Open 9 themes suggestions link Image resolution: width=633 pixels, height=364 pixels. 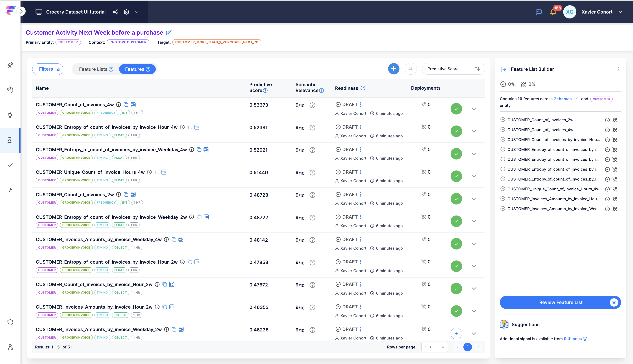pos(573,339)
